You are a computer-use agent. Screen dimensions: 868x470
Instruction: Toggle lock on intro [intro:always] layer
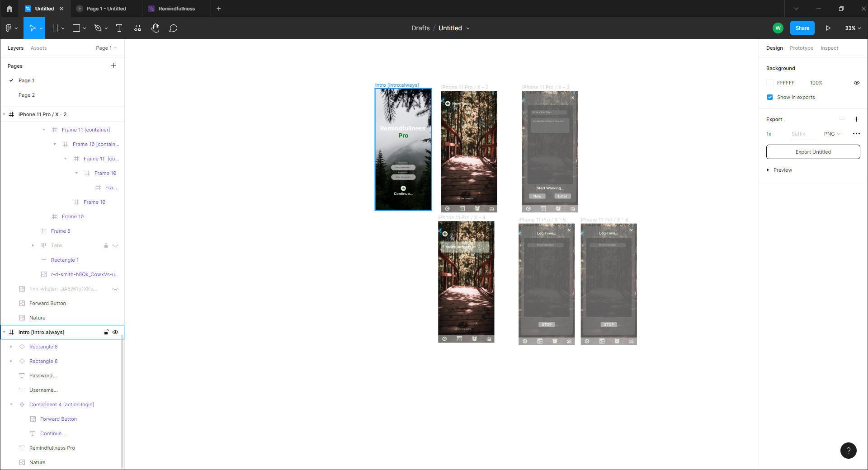[106, 332]
